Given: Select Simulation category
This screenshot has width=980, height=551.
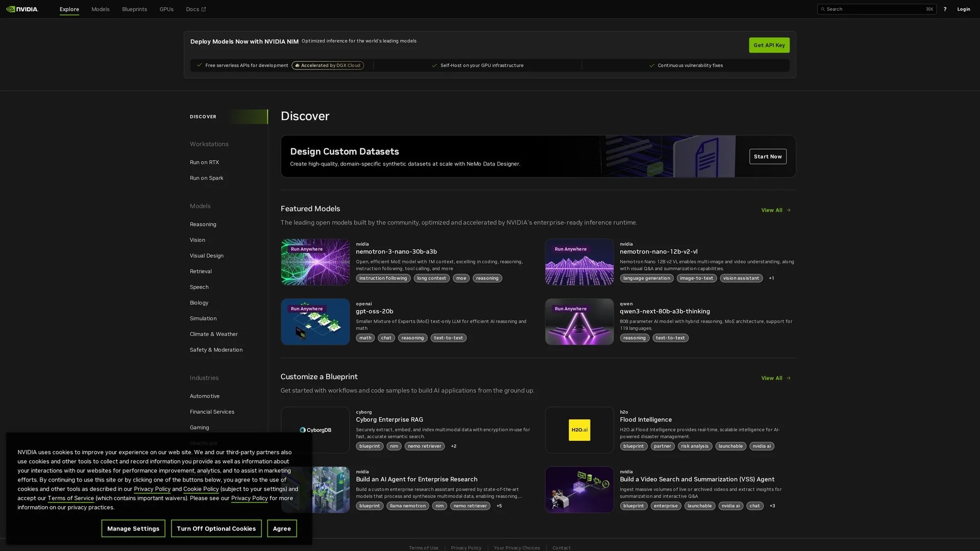Looking at the screenshot, I should tap(203, 318).
